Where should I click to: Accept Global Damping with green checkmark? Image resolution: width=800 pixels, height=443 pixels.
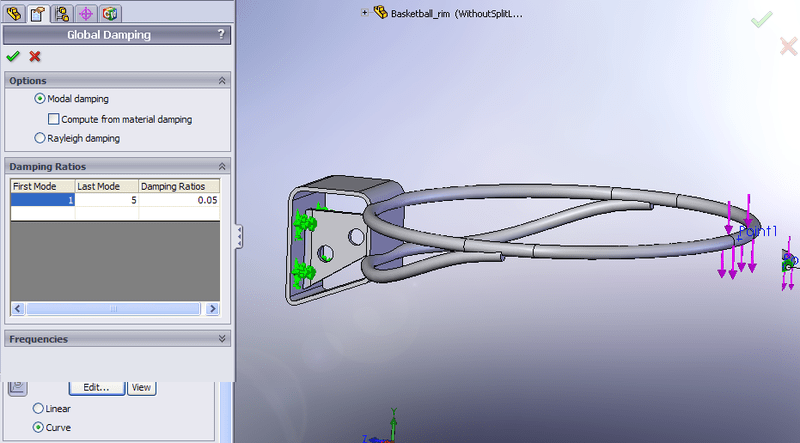13,57
